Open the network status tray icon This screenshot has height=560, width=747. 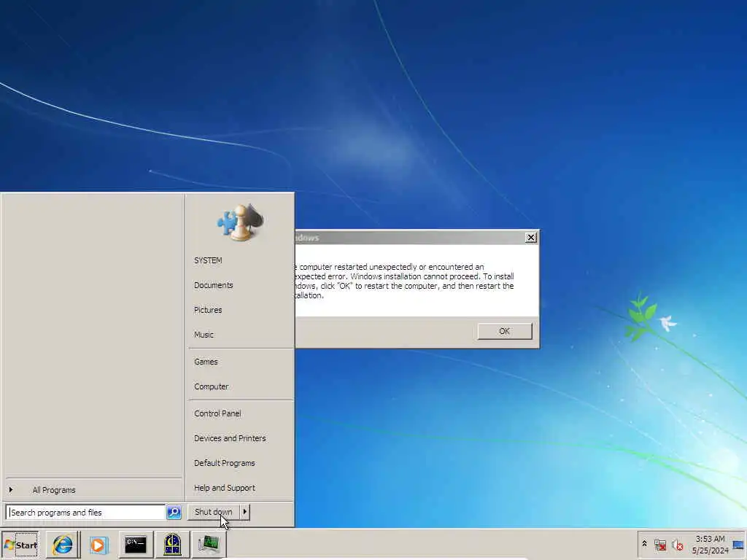659,545
